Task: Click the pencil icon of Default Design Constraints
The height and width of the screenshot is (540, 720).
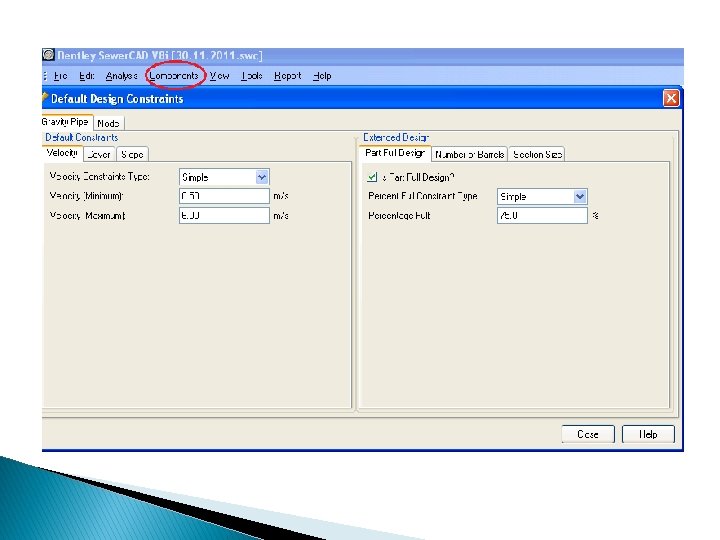Action: pyautogui.click(x=45, y=98)
